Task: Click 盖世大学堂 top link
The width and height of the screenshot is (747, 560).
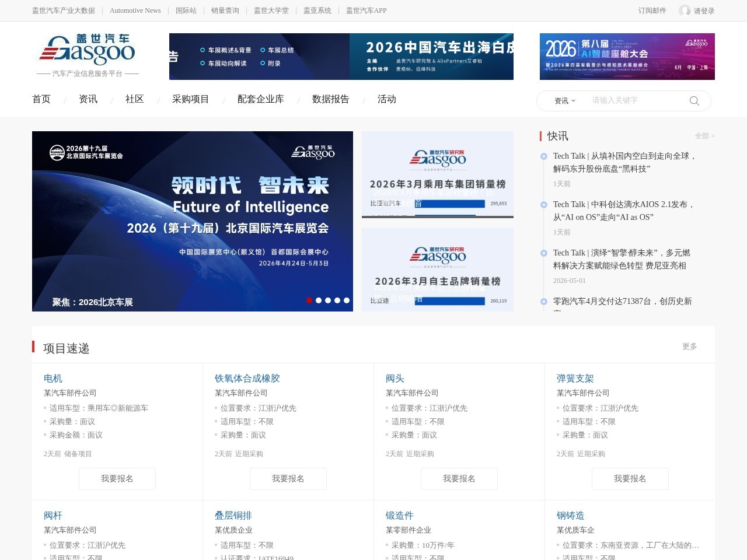Action: [x=271, y=10]
